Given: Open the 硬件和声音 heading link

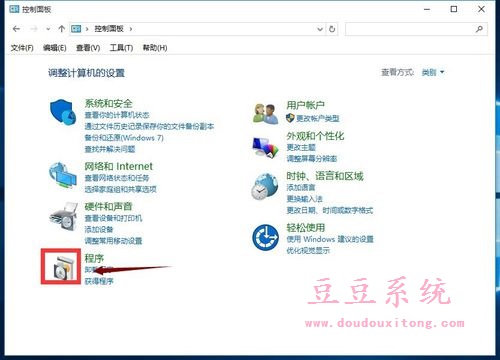Looking at the screenshot, I should [x=108, y=206].
